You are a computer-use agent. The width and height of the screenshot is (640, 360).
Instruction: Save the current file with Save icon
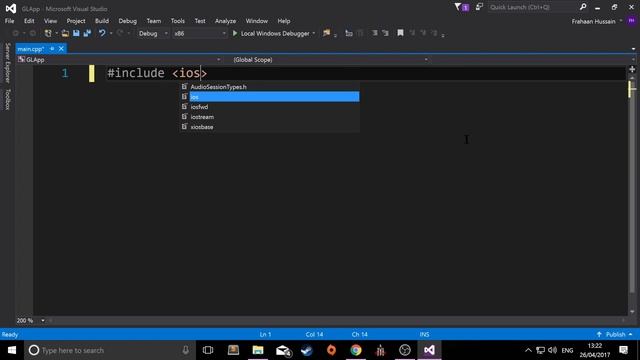76,33
